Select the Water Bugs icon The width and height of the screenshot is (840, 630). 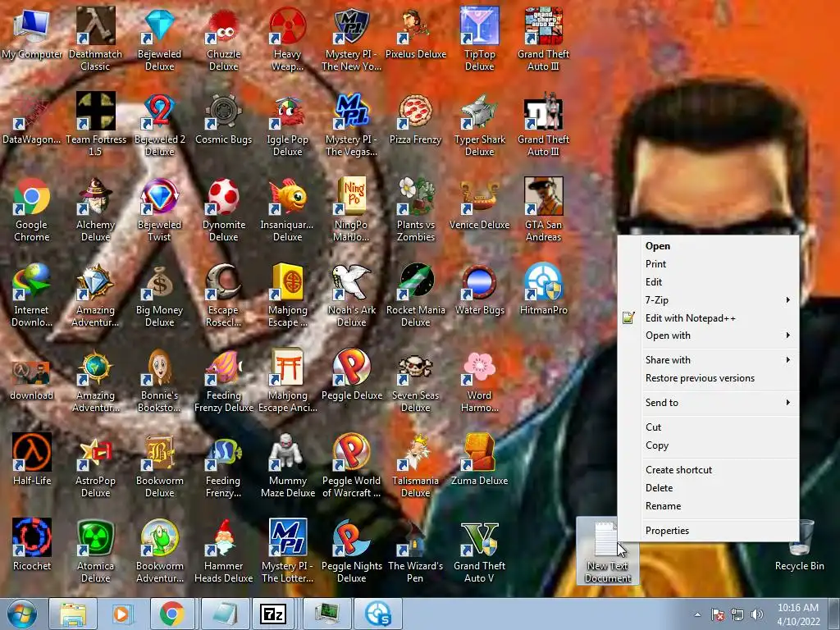pyautogui.click(x=479, y=290)
